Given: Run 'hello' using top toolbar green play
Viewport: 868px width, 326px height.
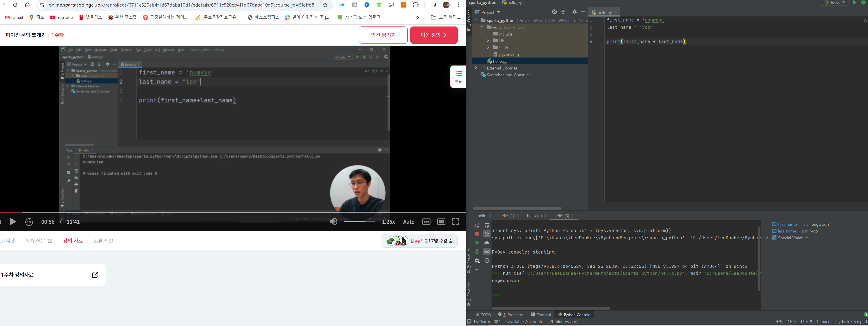Looking at the screenshot, I should 855,2.
